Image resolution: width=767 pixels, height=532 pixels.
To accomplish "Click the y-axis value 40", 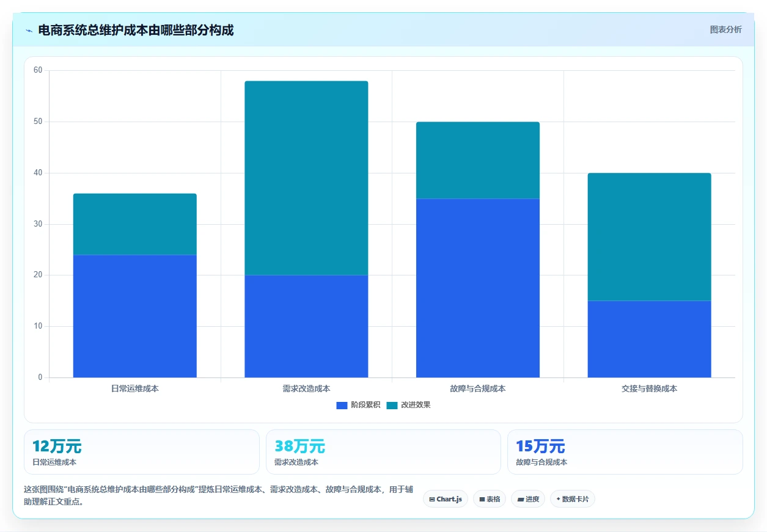I will 38,173.
